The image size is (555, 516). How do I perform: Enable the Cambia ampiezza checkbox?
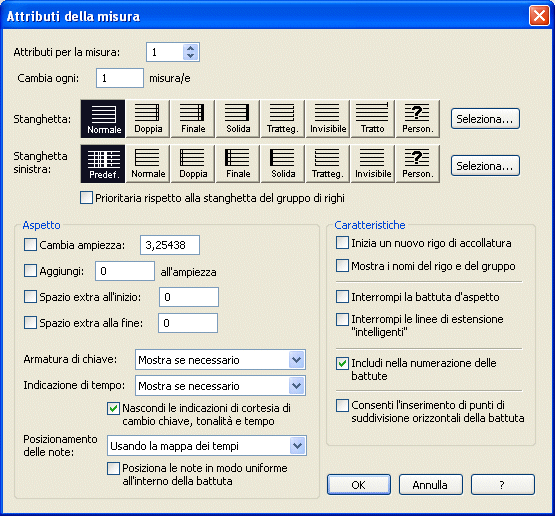30,245
